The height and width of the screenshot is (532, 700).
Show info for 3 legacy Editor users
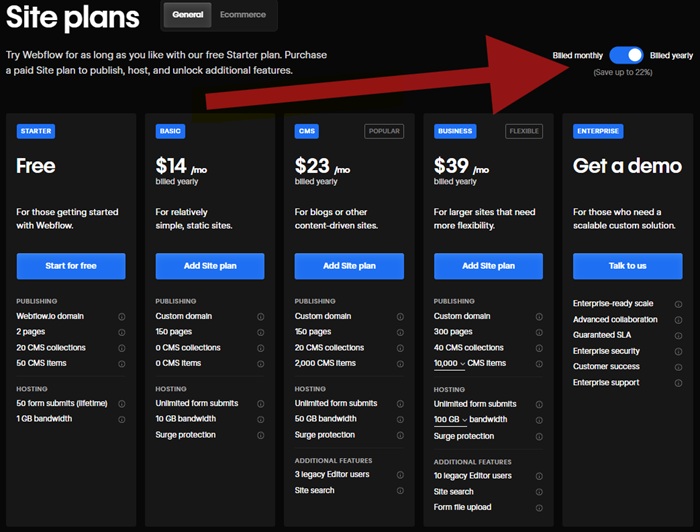click(400, 475)
